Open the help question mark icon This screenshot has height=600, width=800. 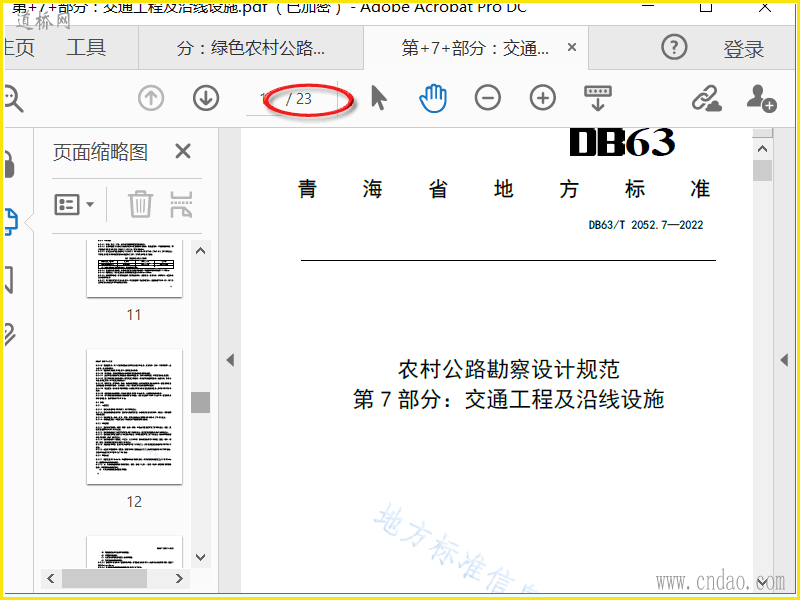click(x=674, y=47)
